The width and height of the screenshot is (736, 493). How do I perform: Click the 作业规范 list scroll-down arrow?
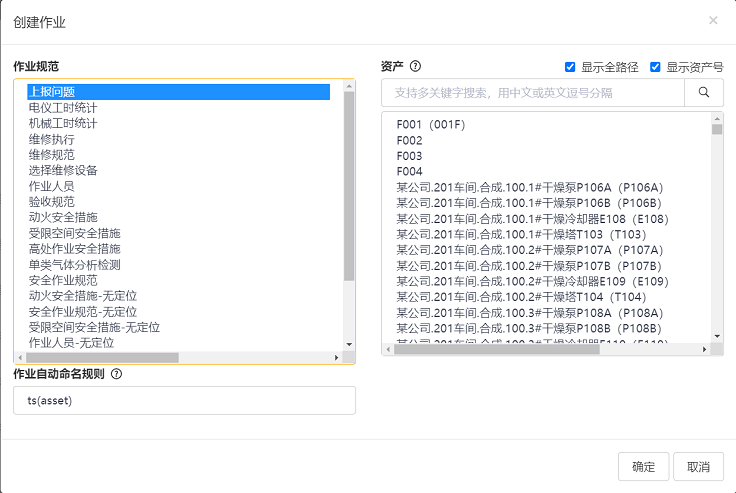click(348, 344)
